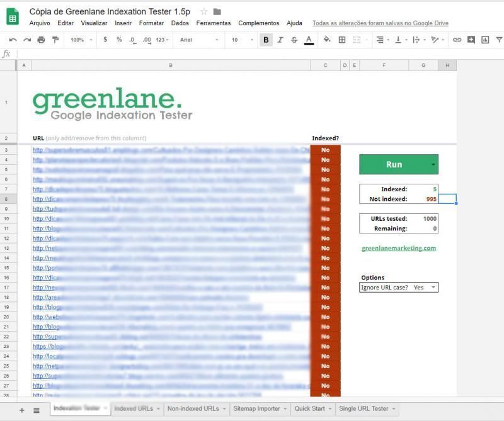Expand the Ignore URL case dropdown
The height and width of the screenshot is (421, 504).
(433, 288)
